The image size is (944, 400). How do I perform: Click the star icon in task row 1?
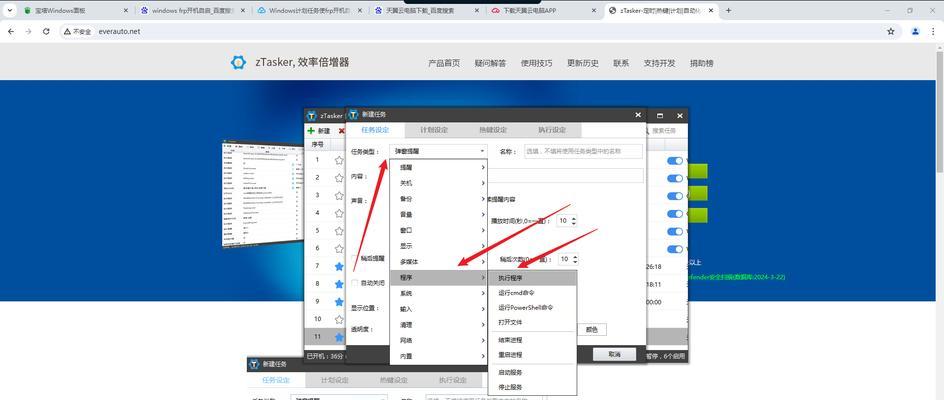(x=339, y=160)
